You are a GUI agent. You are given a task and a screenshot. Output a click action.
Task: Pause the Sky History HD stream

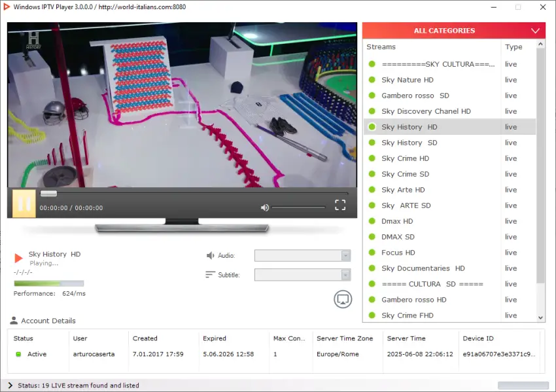24,204
